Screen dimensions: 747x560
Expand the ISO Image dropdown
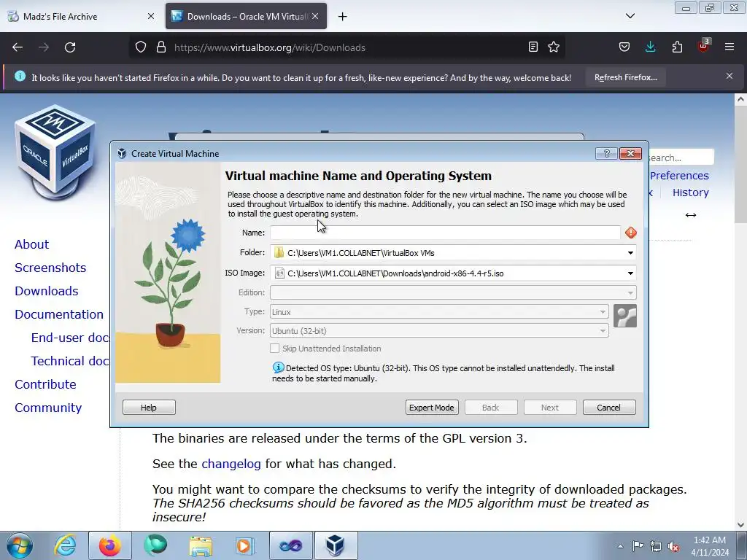630,273
